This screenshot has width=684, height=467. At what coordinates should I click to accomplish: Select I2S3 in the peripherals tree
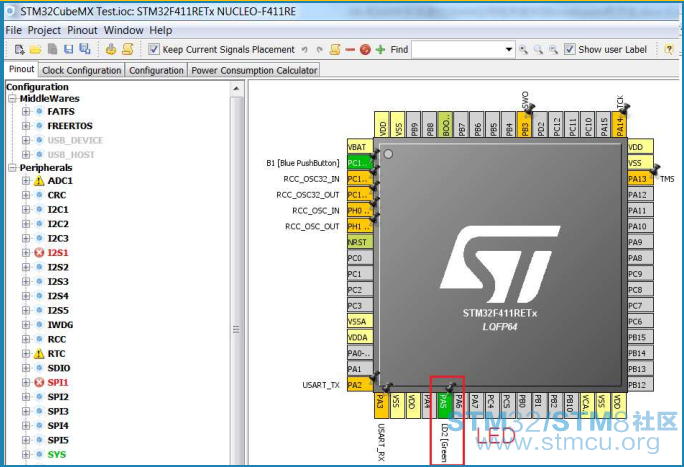[58, 282]
